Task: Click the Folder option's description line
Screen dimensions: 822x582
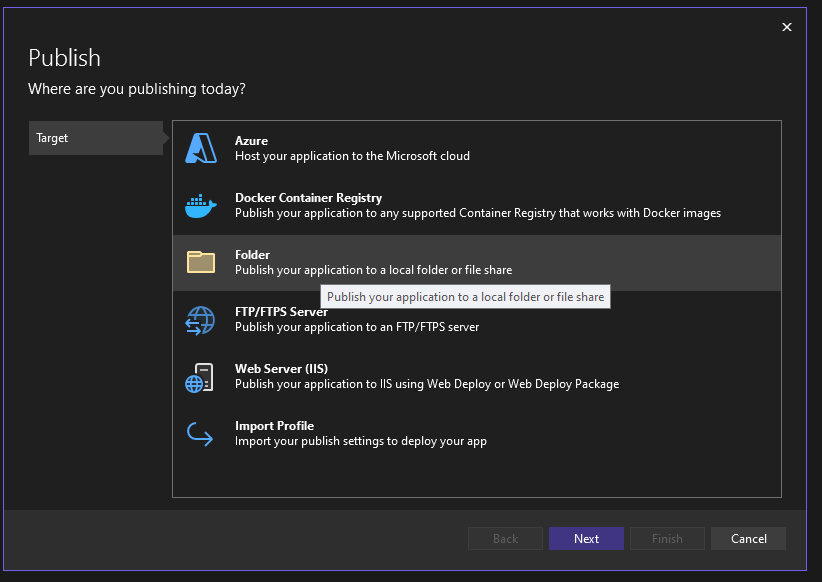Action: (x=373, y=270)
